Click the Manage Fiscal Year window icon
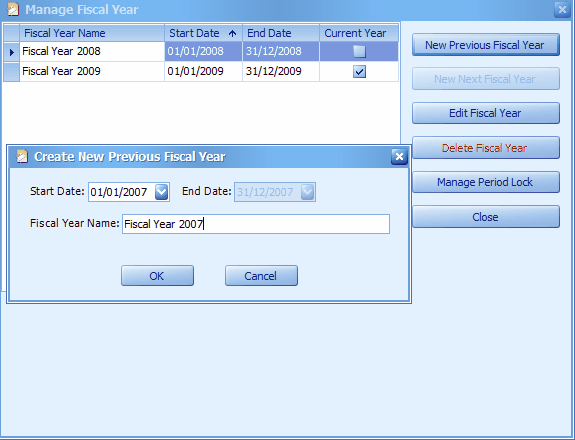The image size is (575, 440). point(13,9)
